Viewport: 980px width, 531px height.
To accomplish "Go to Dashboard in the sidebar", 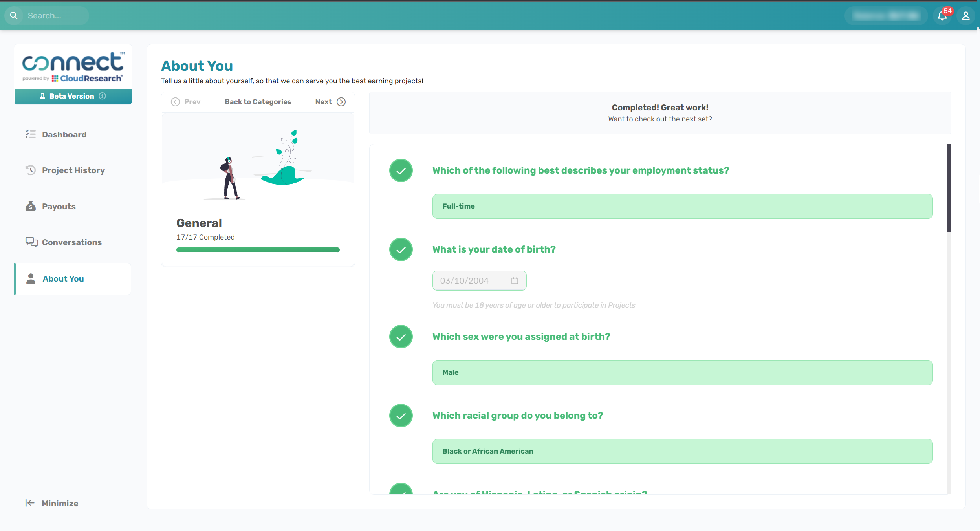I will (64, 134).
